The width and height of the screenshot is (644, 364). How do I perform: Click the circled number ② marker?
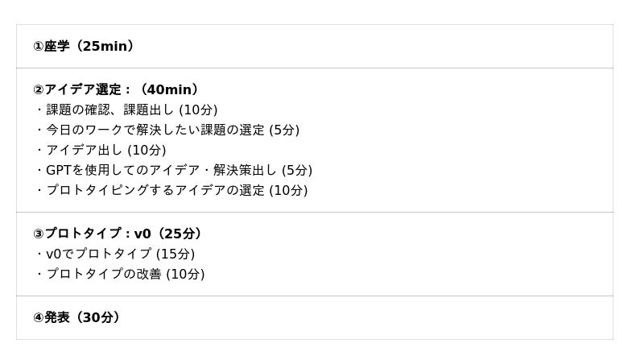(x=39, y=90)
